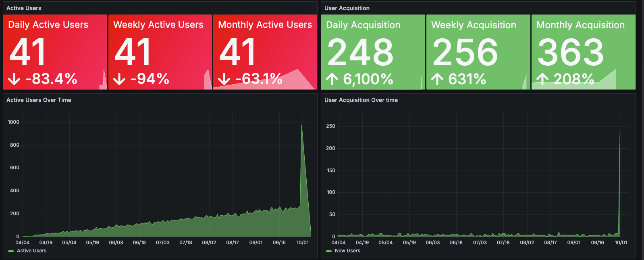Click the Monthly Acquisition value 363

(571, 52)
